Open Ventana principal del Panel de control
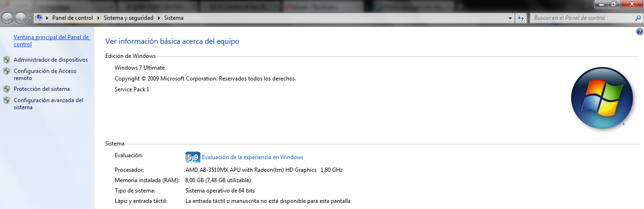Viewport: 644px width, 209px height. point(51,40)
